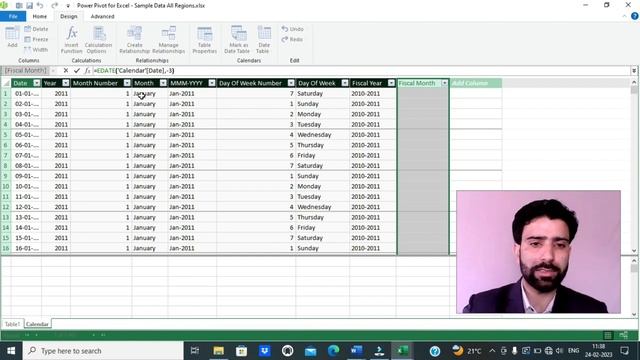The width and height of the screenshot is (640, 360).
Task: Select the table select-all corner cell
Action: 6,83
